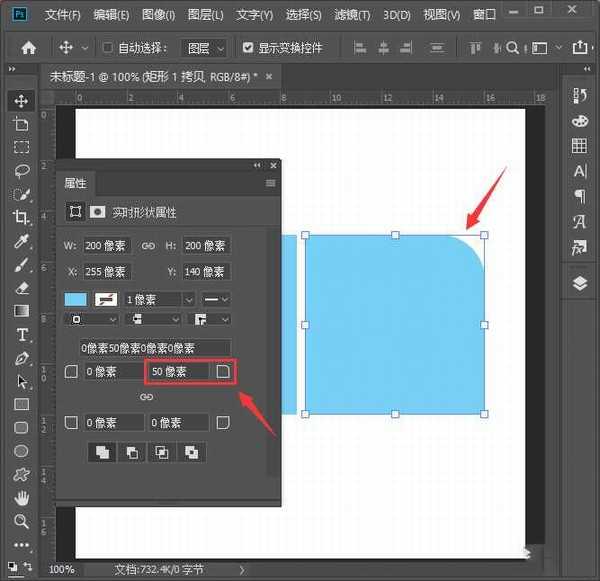600x581 pixels.
Task: Enable the 自动选择 checkbox
Action: (108, 48)
